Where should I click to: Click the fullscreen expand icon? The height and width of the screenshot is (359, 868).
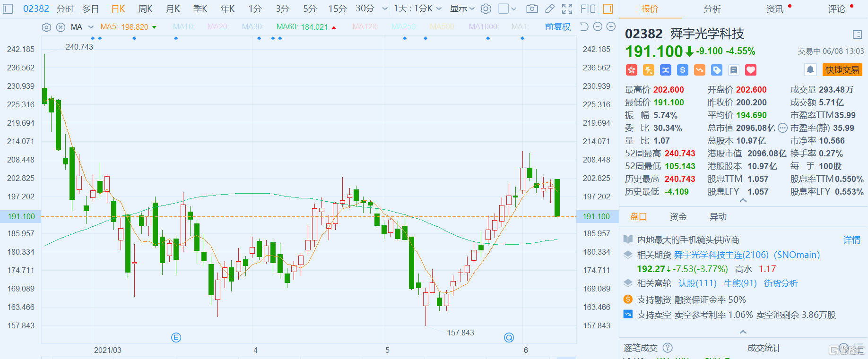pyautogui.click(x=567, y=9)
